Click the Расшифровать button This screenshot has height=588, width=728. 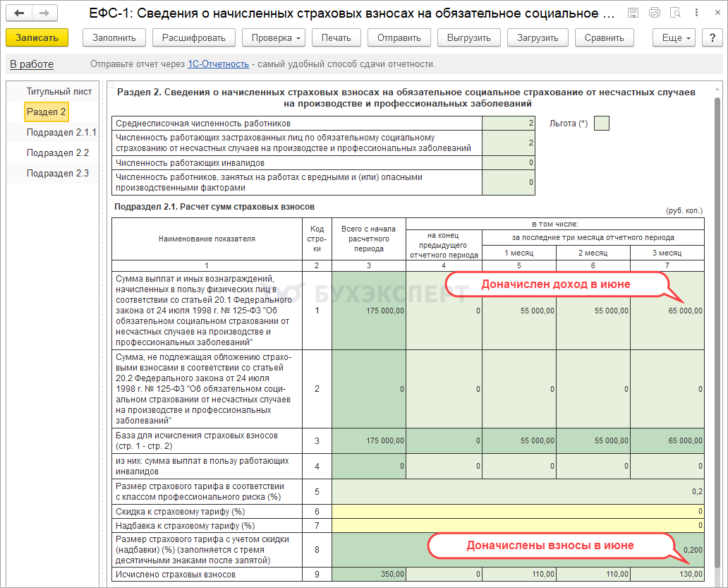[x=193, y=37]
